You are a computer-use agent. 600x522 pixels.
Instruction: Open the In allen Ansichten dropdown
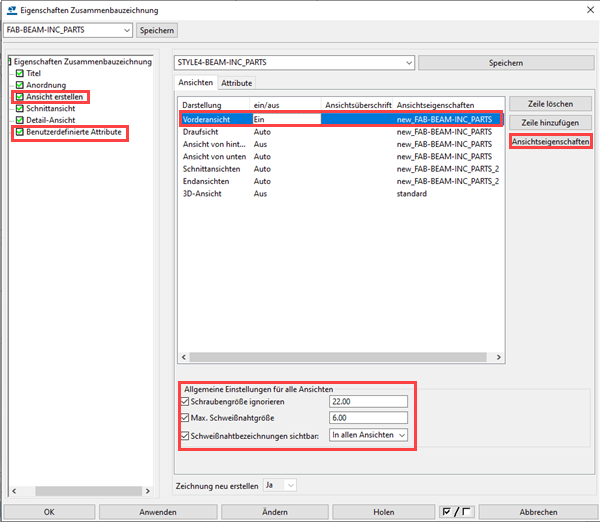[400, 435]
